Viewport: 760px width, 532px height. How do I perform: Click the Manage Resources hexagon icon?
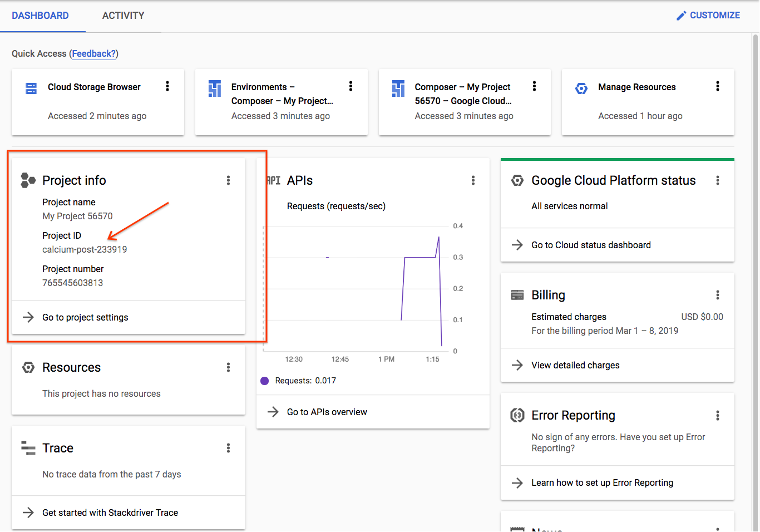tap(581, 88)
